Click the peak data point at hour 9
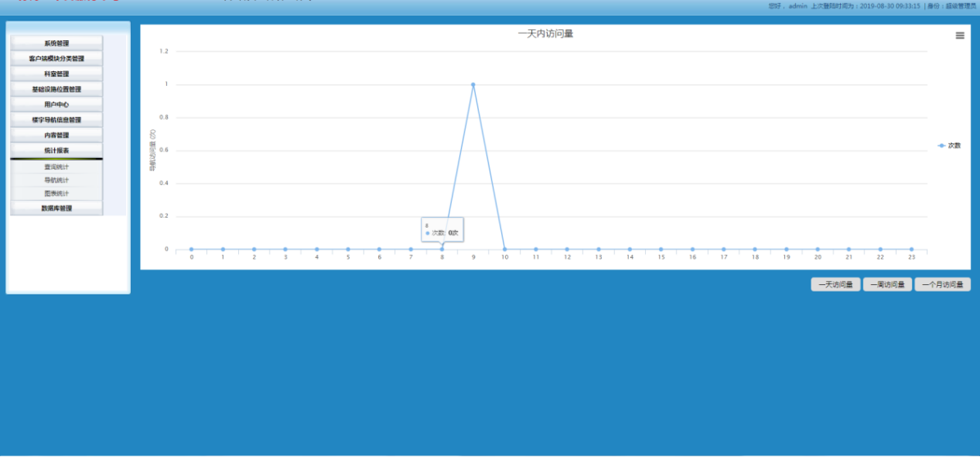Viewport: 980px width, 457px height. click(x=473, y=84)
